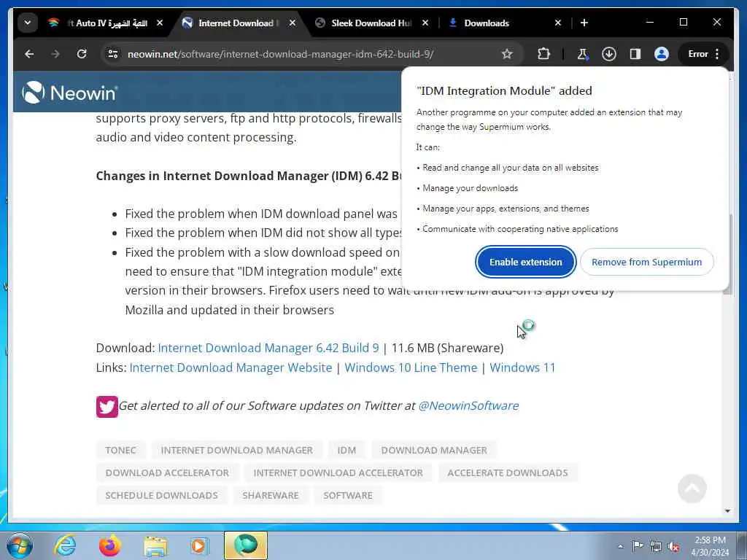Launch Firefox from the taskbar

[110, 545]
